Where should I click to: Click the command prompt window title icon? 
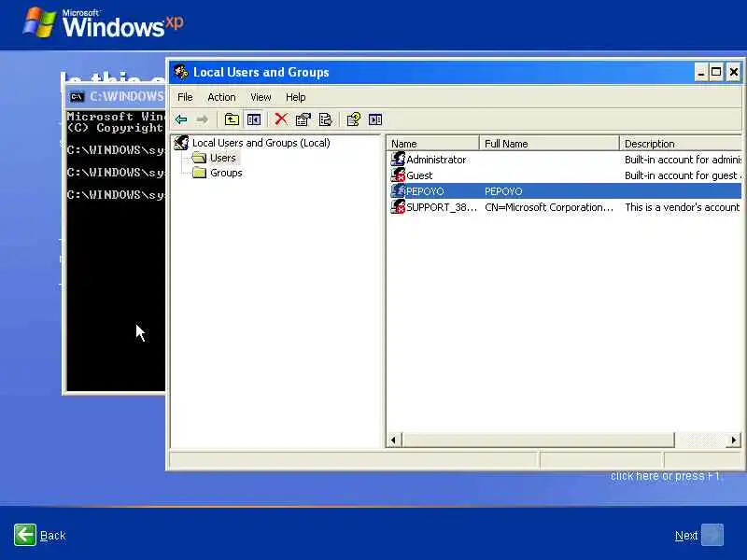tap(77, 97)
